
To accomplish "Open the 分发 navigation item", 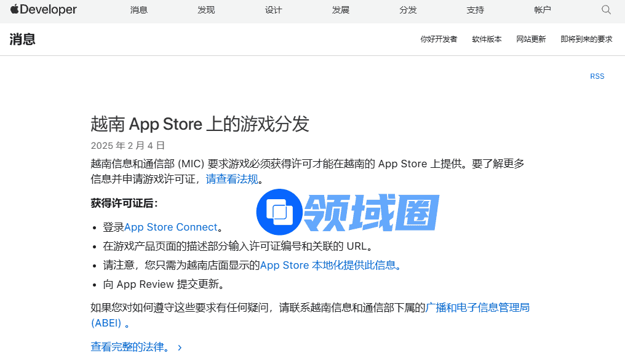I will (408, 10).
